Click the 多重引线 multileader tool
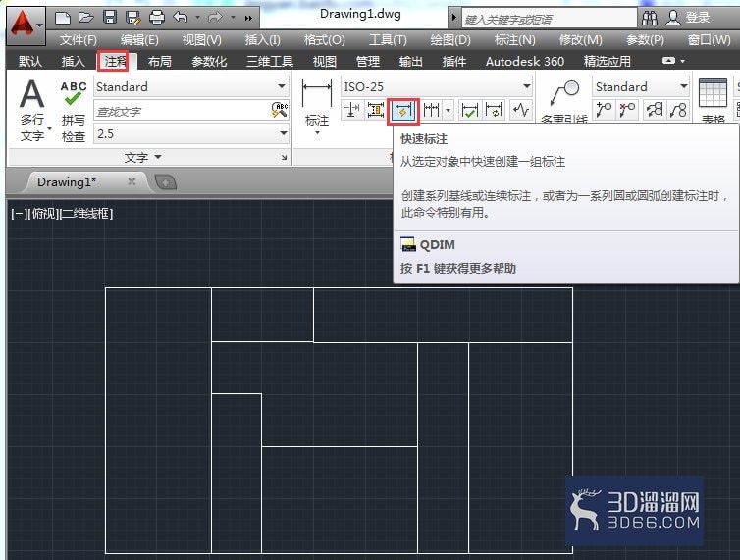 tap(564, 101)
